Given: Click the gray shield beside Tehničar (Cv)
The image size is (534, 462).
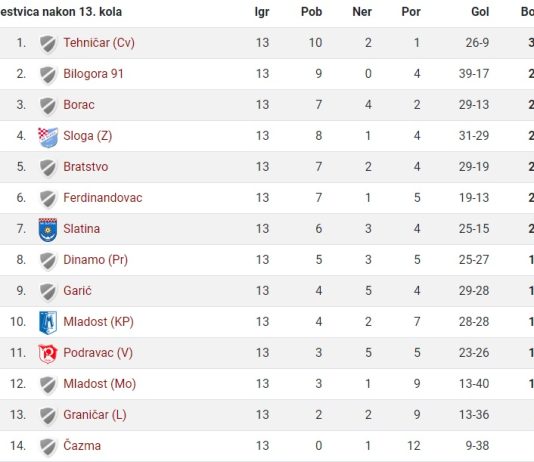Looking at the screenshot, I should coord(48,44).
